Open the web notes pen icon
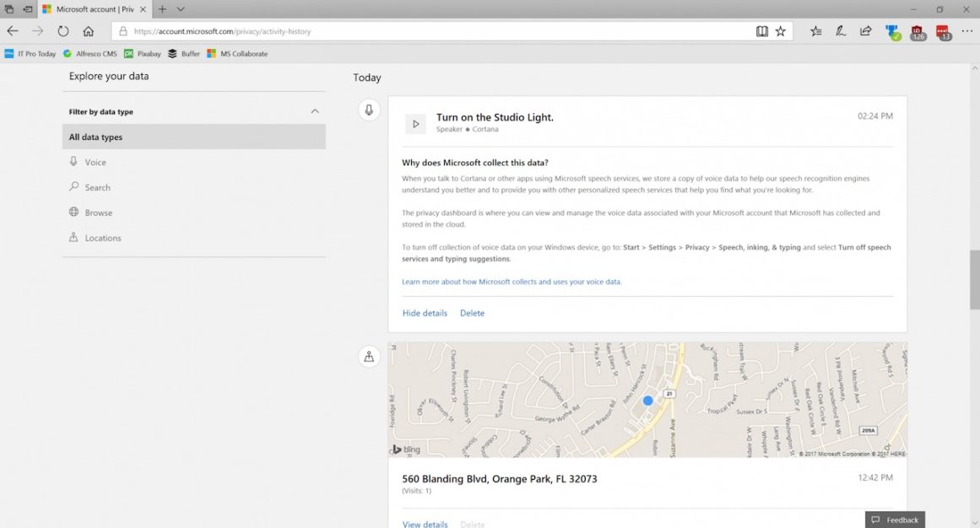Viewport: 980px width, 528px height. (x=841, y=31)
